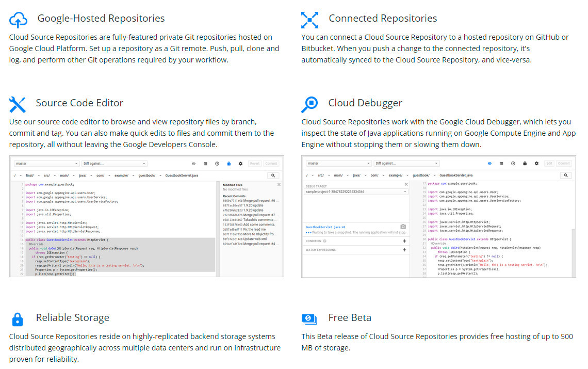Open the DEBUG TARGET project dropdown
Screen dimensions: 588x369
(355, 191)
